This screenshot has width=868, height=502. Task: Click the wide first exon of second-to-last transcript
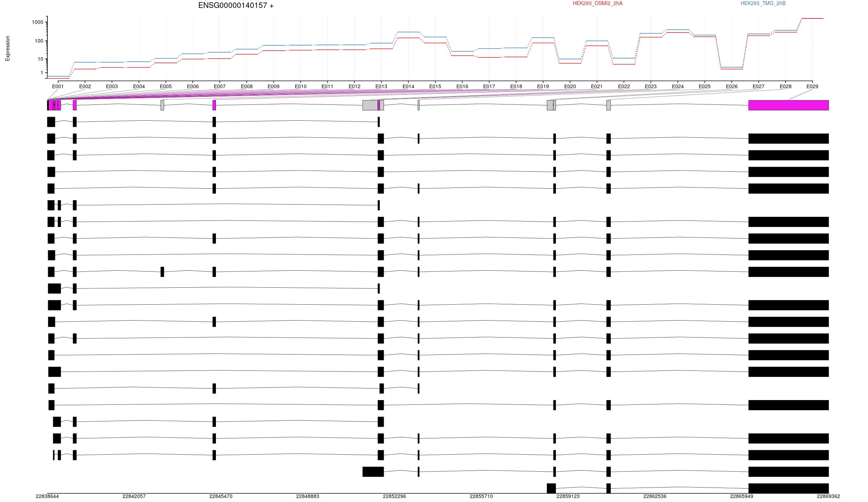[x=373, y=472]
